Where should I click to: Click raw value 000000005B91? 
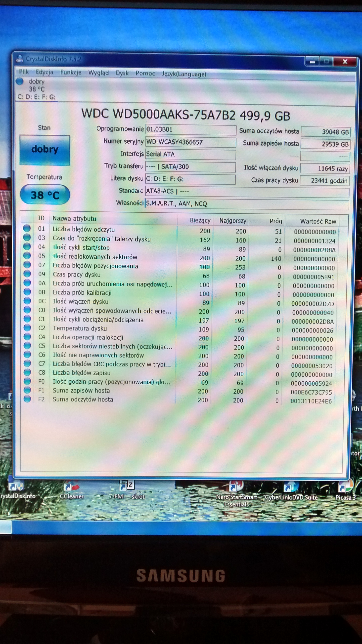[x=314, y=277]
